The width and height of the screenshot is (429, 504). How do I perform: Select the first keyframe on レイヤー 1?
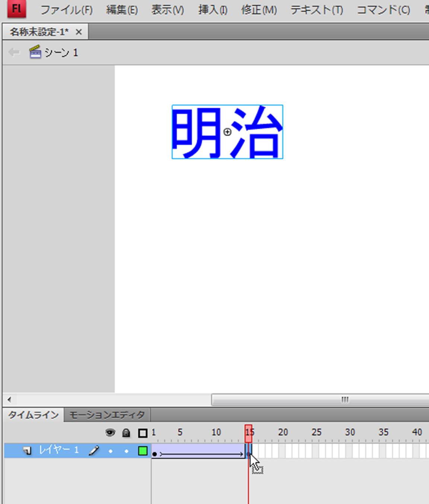click(x=155, y=454)
